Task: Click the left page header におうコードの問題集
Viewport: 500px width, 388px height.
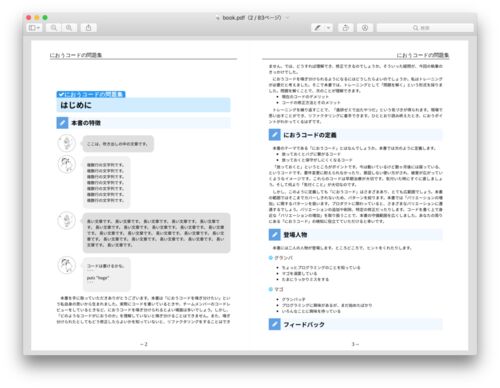Action: [76, 55]
